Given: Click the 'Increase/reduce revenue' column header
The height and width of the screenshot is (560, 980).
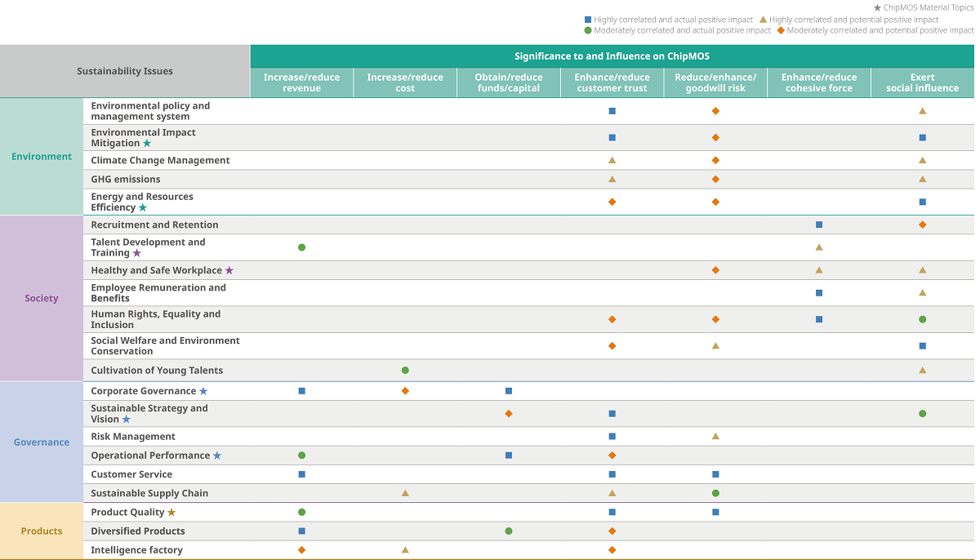Looking at the screenshot, I should pos(302,83).
